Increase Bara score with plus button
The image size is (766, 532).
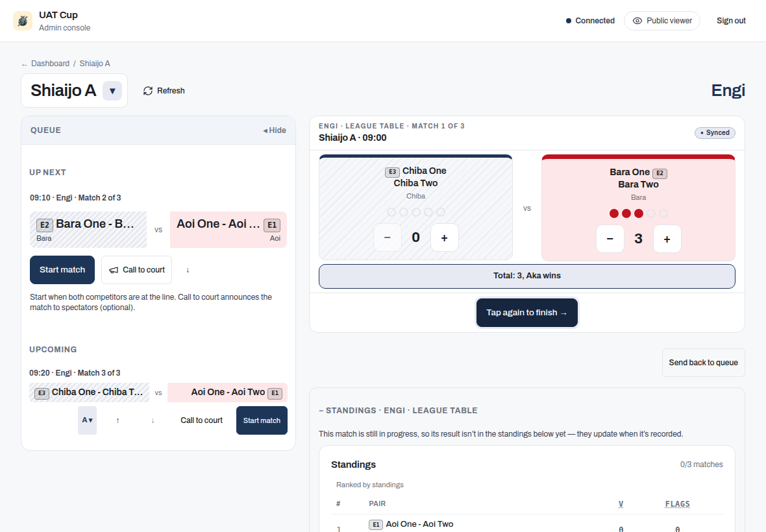(x=667, y=239)
